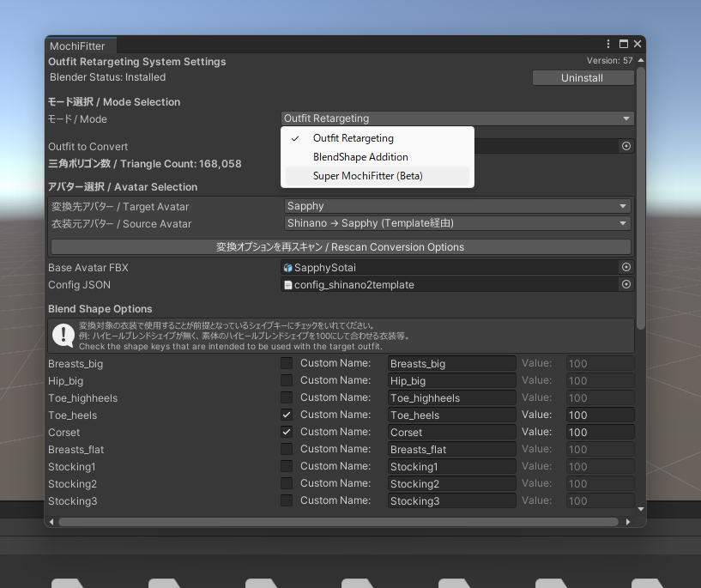Select BlendShape Addition in mode menu
Screen dimensions: 701x588
pos(378,157)
